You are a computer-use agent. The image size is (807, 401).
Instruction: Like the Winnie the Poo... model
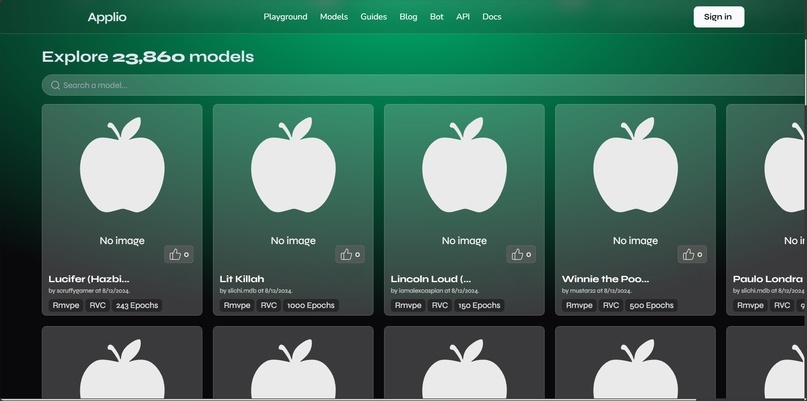pos(692,254)
